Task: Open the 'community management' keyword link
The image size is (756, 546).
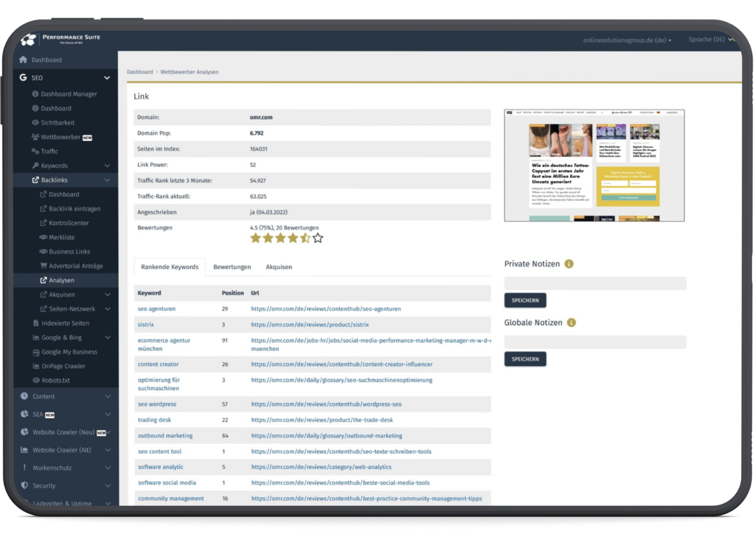Action: coord(171,499)
